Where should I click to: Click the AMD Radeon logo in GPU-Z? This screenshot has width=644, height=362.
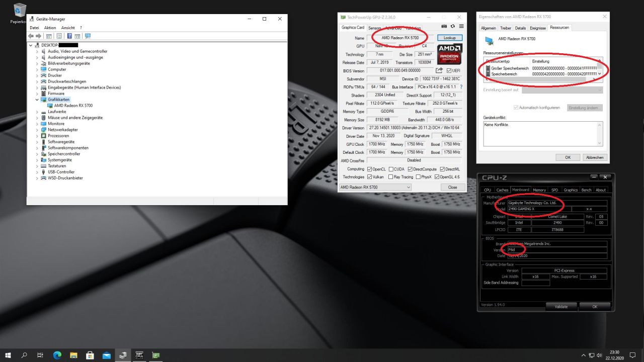pyautogui.click(x=449, y=53)
